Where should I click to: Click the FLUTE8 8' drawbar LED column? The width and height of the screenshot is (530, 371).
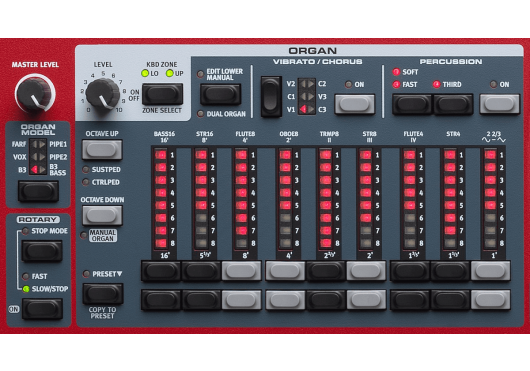pos(242,199)
